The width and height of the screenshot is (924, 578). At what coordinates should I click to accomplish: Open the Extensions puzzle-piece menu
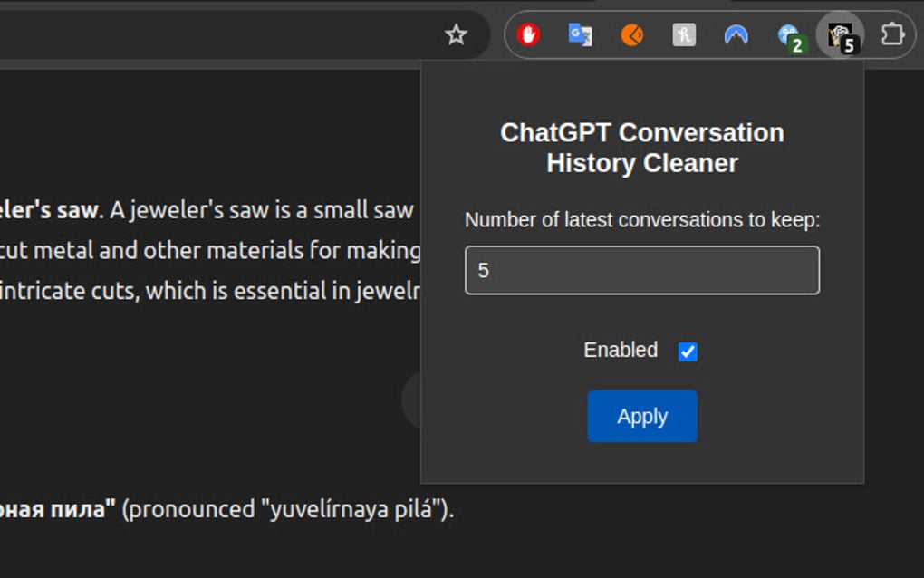coord(893,35)
